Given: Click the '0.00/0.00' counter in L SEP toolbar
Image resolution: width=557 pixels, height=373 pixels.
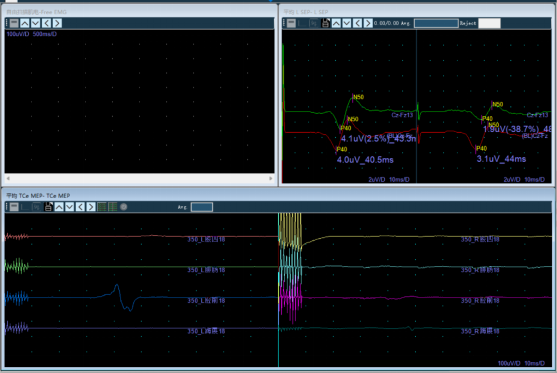Looking at the screenshot, I should [x=386, y=23].
